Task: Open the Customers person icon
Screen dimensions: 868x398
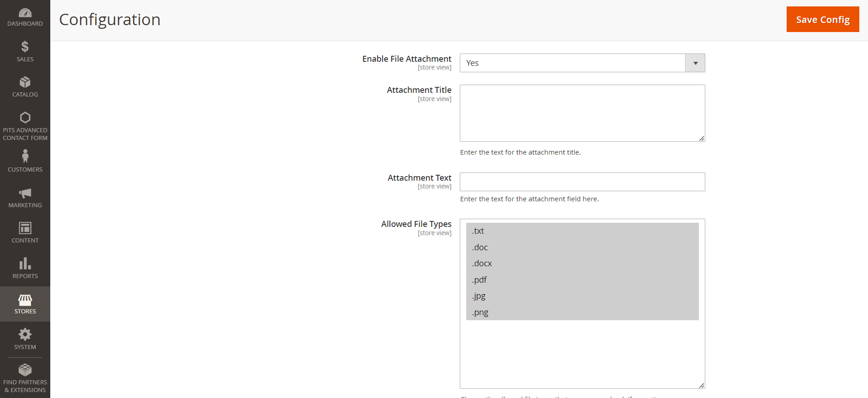Action: [25, 157]
